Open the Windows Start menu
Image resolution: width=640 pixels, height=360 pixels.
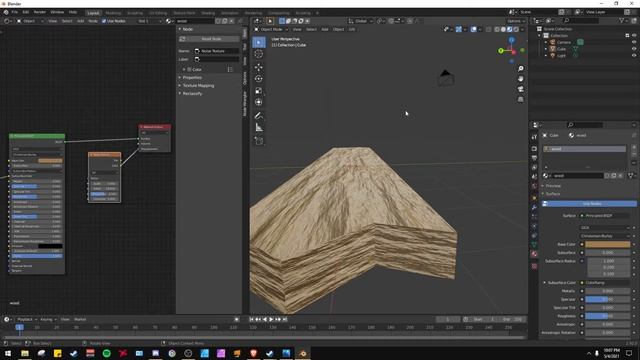[x=7, y=353]
